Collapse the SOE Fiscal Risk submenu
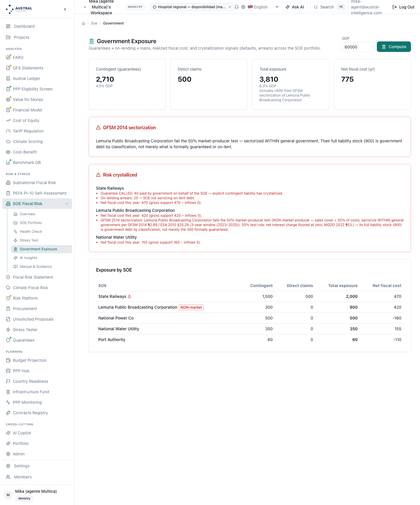The height and width of the screenshot is (505, 420). pos(67,204)
